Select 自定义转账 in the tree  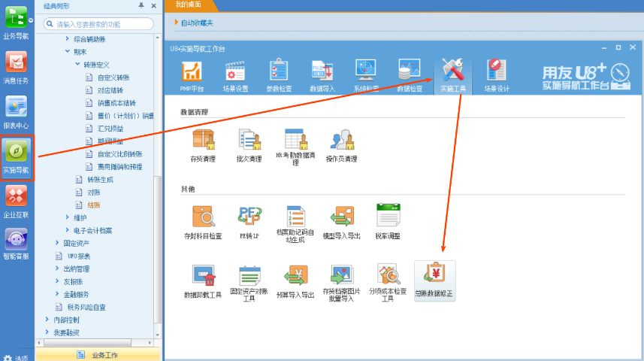tap(113, 77)
